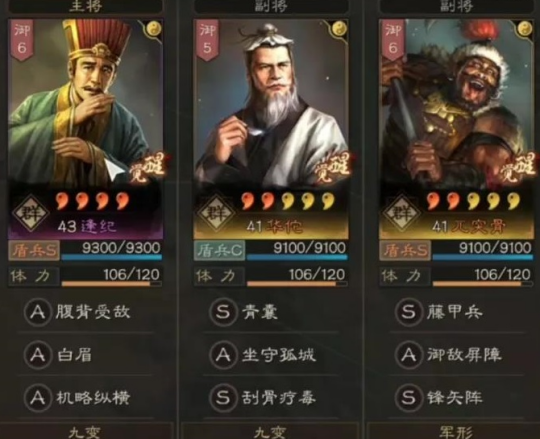Click the 盾兵C troop tag of 华佗
The width and height of the screenshot is (540, 439).
219,251
